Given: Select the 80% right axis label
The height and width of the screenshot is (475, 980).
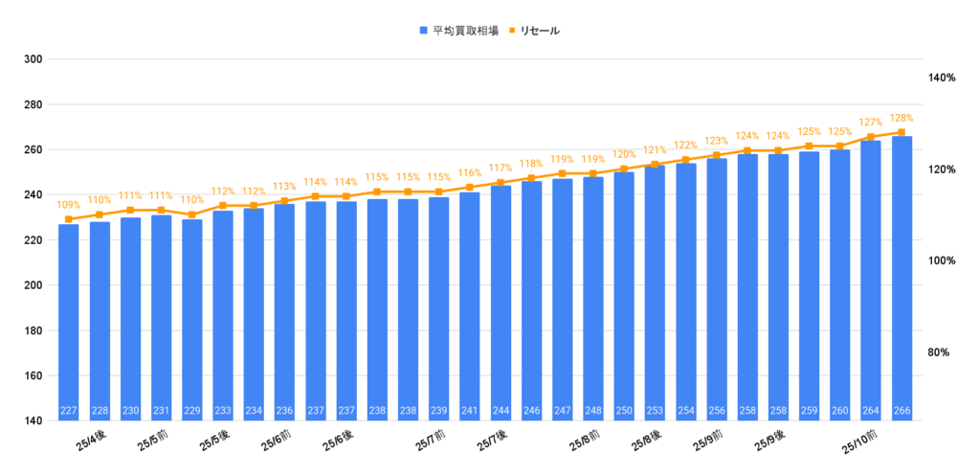Looking at the screenshot, I should (x=939, y=352).
